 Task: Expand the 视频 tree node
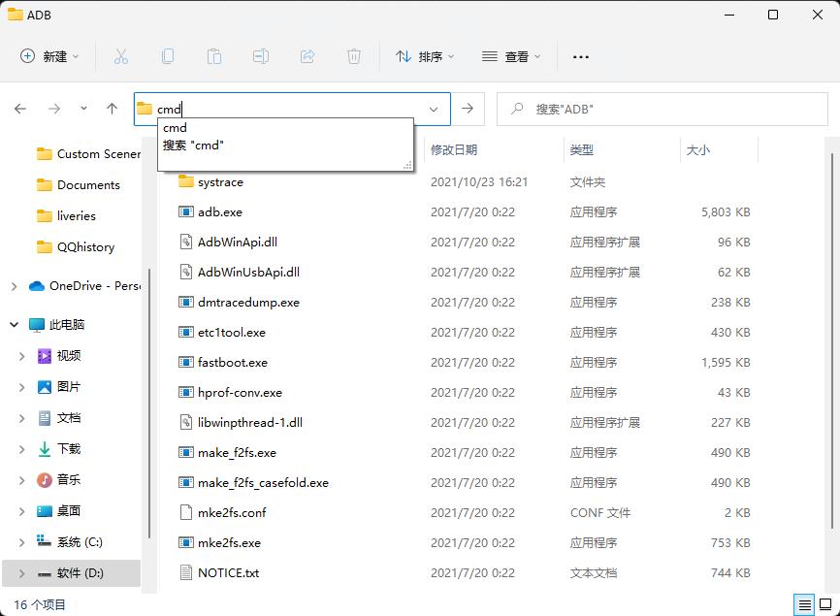pos(22,356)
